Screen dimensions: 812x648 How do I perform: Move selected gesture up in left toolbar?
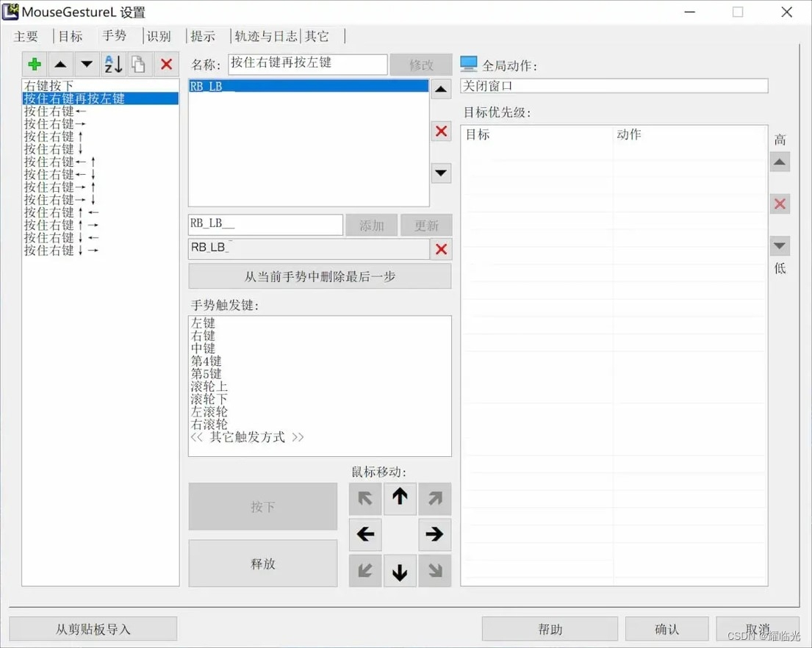[x=60, y=64]
